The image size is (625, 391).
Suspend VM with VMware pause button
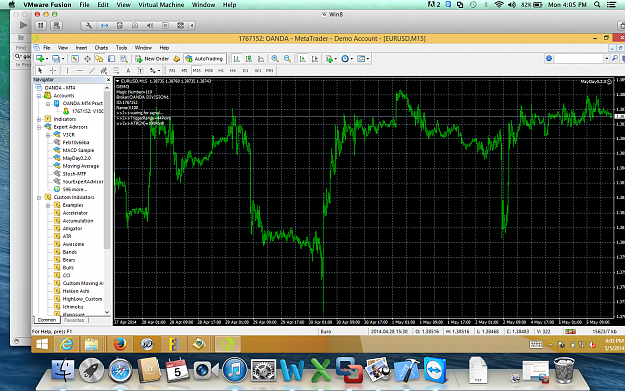(x=41, y=26)
